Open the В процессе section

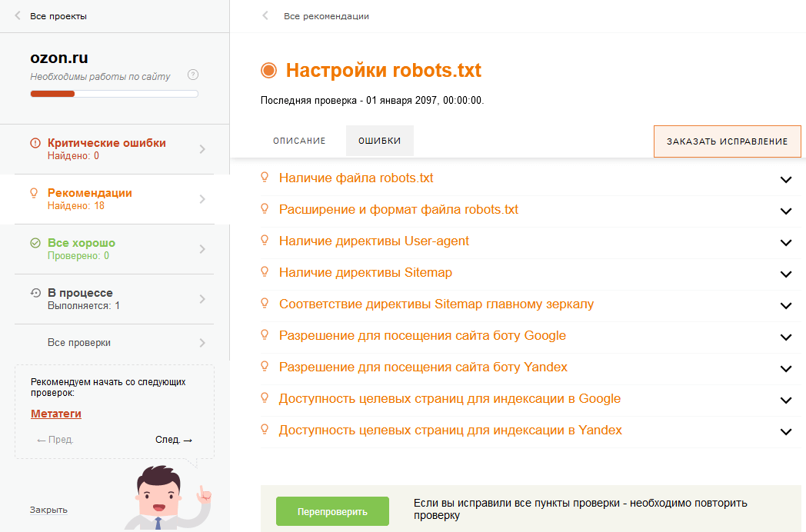(114, 298)
